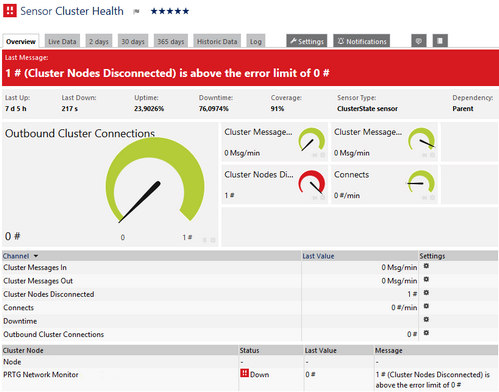Click the square icon on the second Cluster Message gauge
Screen dimensions: 499x392
[432, 155]
